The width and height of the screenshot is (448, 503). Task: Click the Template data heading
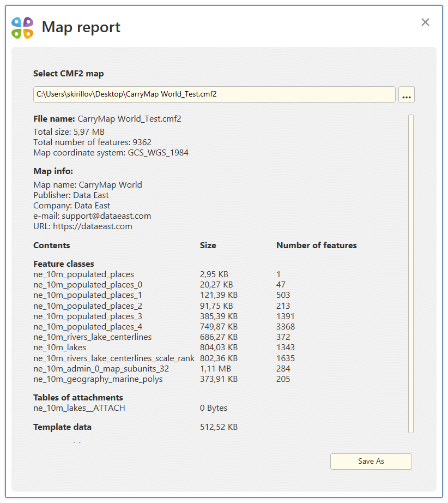point(63,427)
